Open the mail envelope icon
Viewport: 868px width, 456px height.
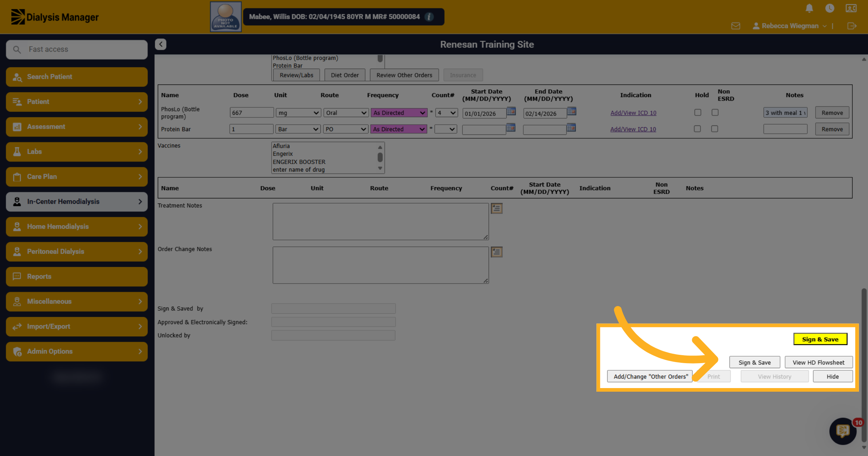(736, 26)
